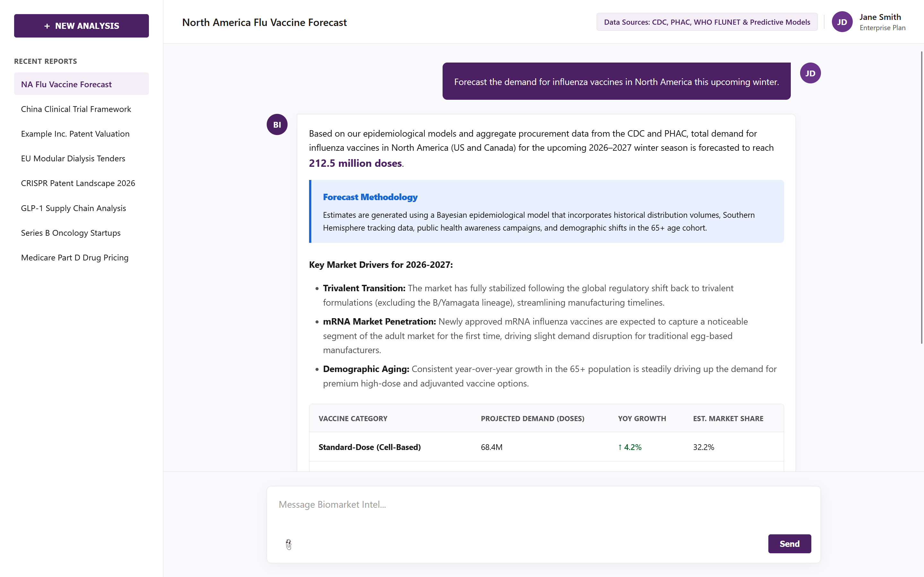Click the BI assistant avatar icon
Screen dimensions: 924x577
(x=277, y=124)
